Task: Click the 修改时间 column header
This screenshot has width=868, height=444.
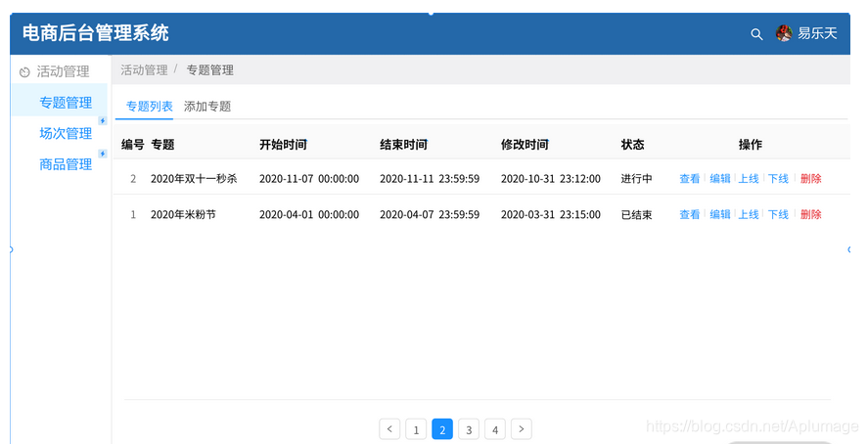Action: [525, 145]
